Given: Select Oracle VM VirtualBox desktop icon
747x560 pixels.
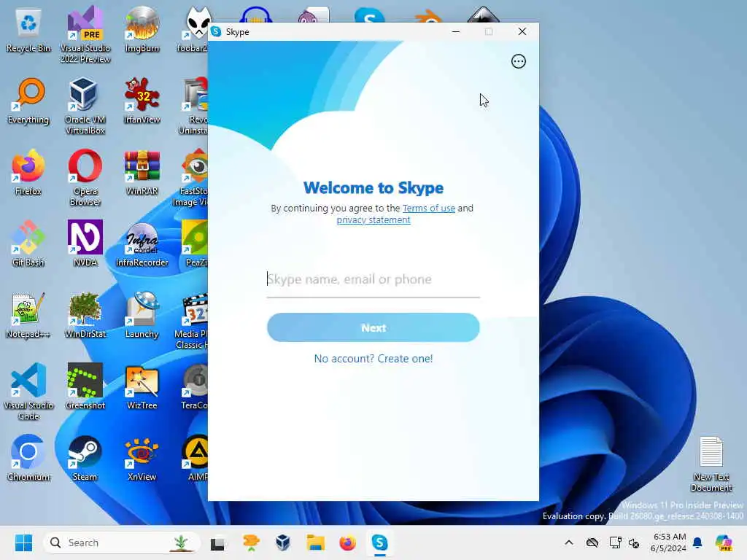Looking at the screenshot, I should pyautogui.click(x=85, y=106).
